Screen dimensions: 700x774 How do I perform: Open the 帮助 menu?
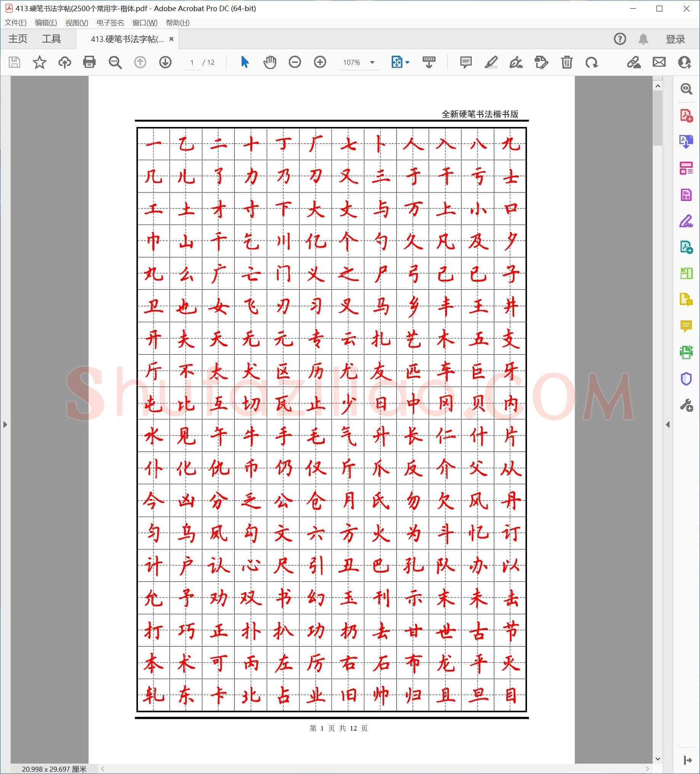tap(178, 22)
